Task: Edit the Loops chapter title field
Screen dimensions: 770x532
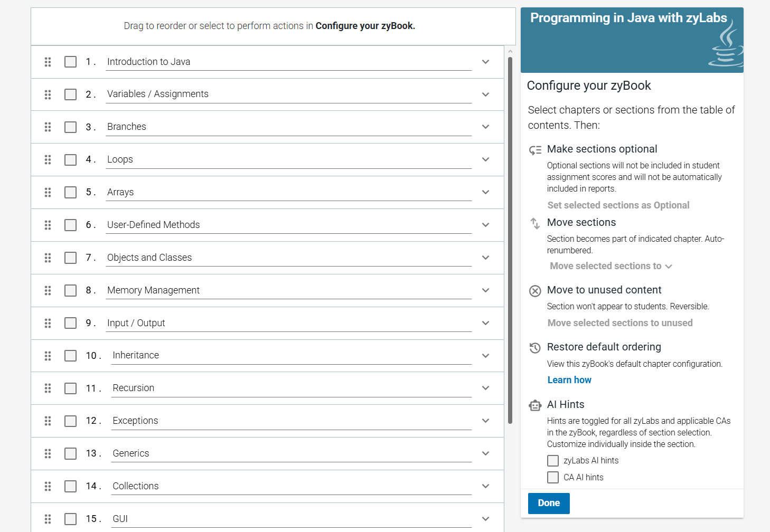Action: tap(289, 159)
